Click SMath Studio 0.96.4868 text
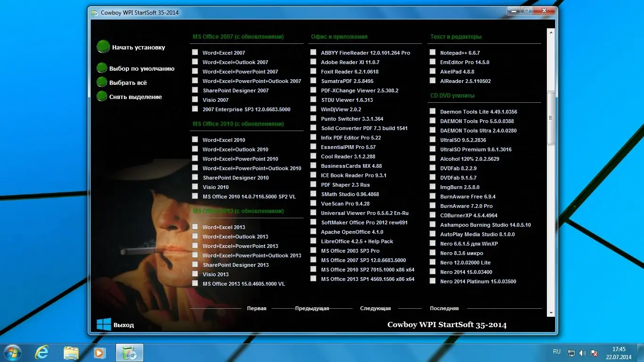Image resolution: width=644 pixels, height=362 pixels. tap(350, 194)
